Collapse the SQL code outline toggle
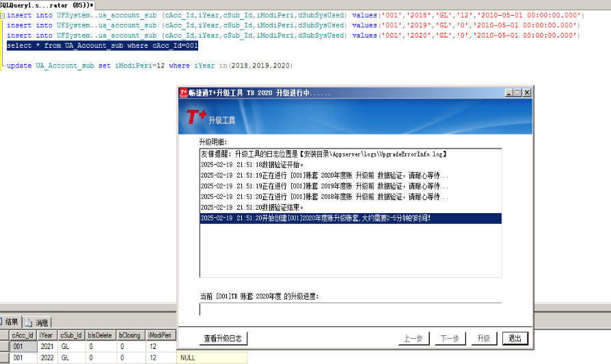The height and width of the screenshot is (364, 611). [2, 16]
